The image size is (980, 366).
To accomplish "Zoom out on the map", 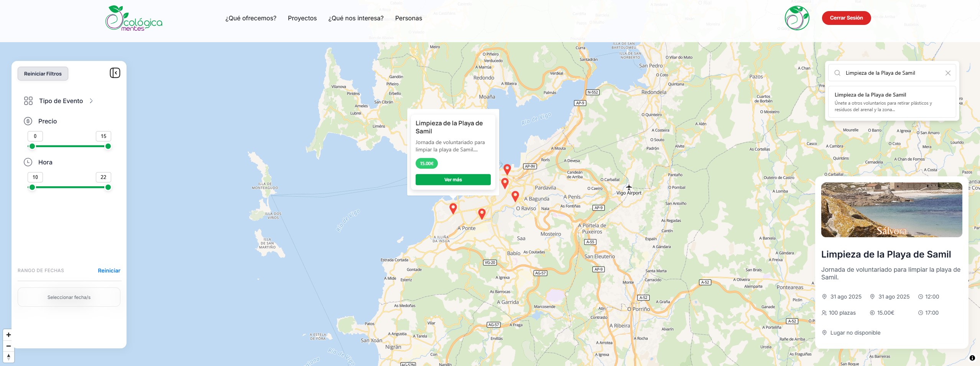I will [8, 346].
